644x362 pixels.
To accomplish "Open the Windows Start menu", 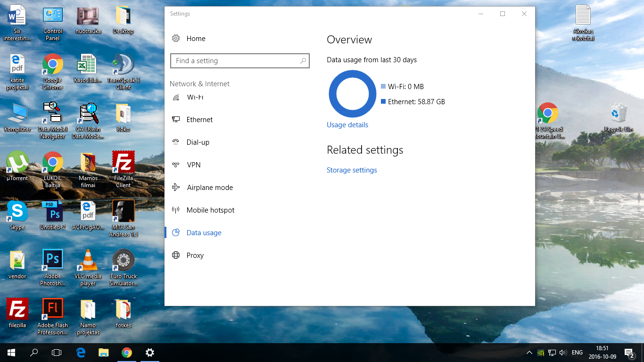I will [11, 353].
